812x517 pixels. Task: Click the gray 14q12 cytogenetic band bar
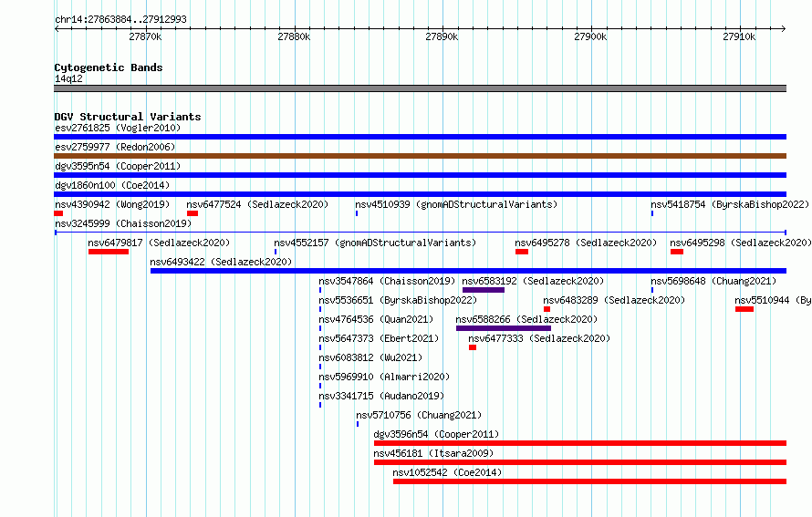tap(420, 88)
